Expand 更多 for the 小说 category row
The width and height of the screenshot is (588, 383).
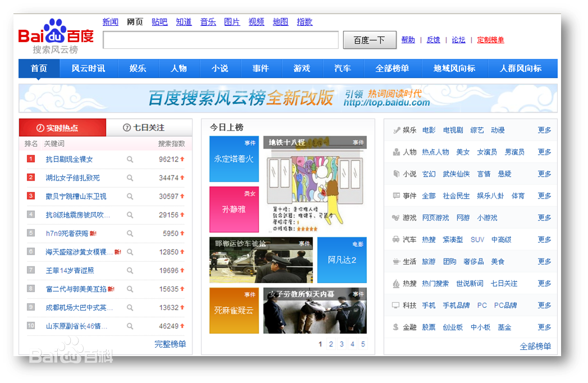(x=544, y=174)
